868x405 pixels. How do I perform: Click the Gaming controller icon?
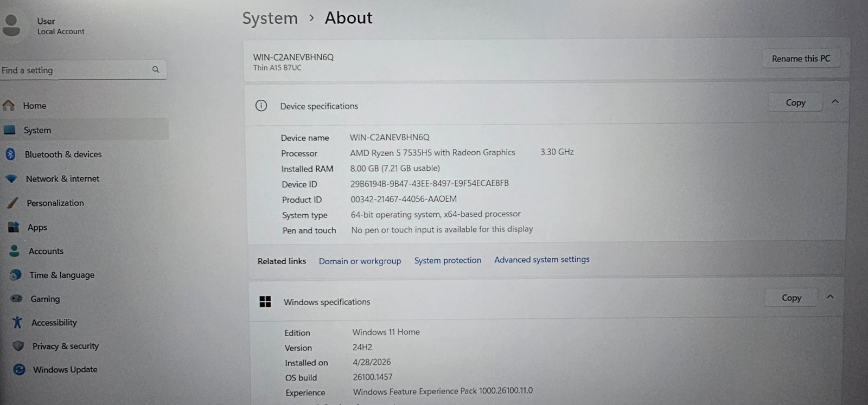pyautogui.click(x=17, y=299)
